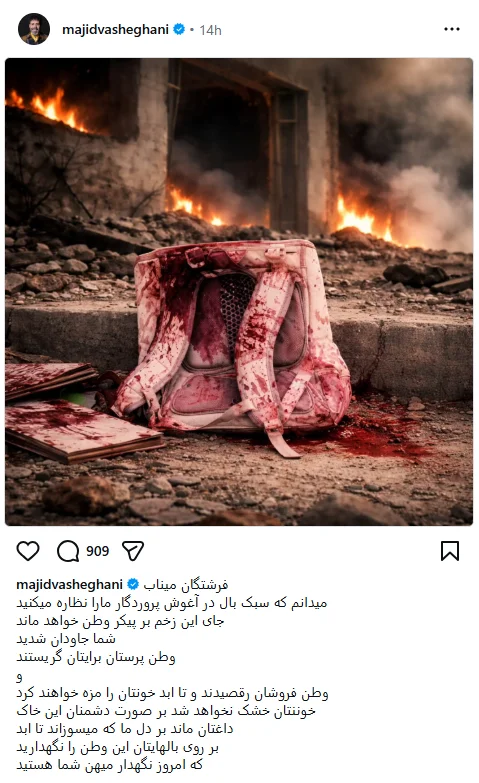Click verified badge beside header username
This screenshot has height=783, width=479.
click(x=179, y=29)
